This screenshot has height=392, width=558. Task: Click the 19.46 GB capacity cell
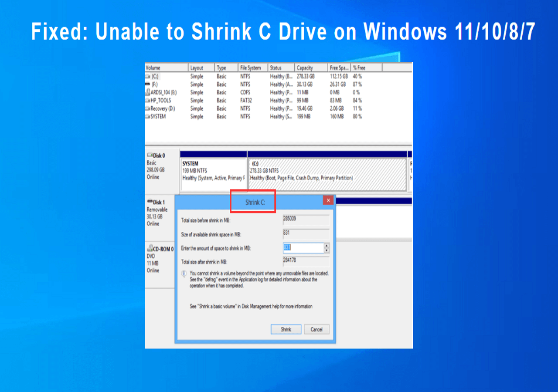click(305, 108)
